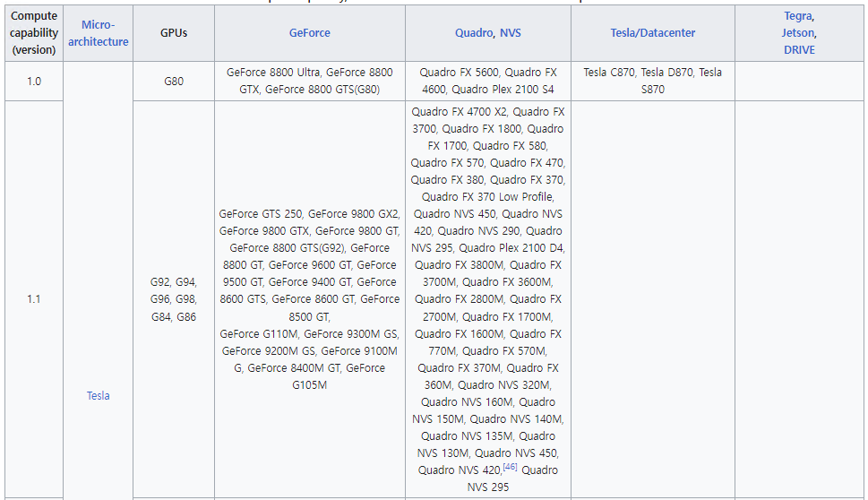Click the Tesla/Datacenter header link

click(653, 32)
